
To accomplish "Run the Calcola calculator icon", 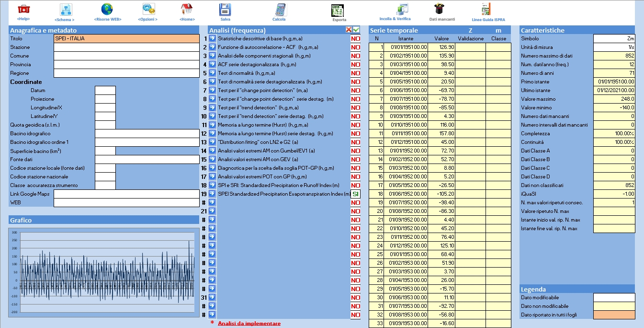I will [x=280, y=10].
